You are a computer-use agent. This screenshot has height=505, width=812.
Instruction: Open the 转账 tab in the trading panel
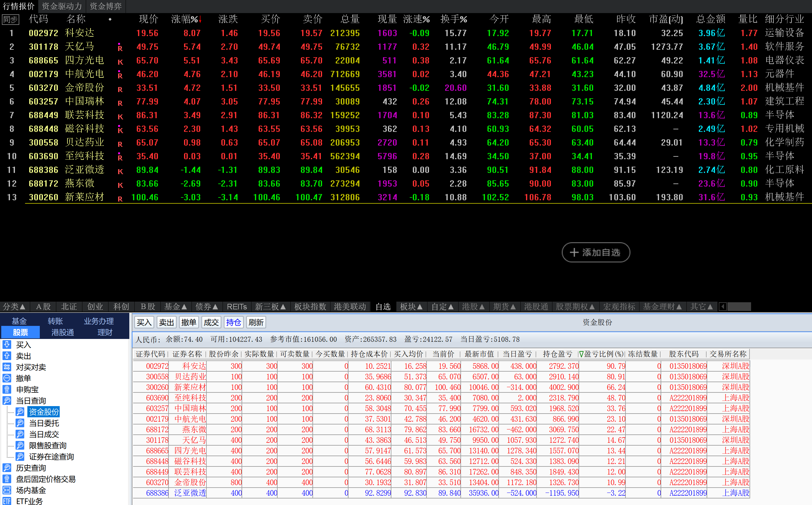[x=55, y=321]
